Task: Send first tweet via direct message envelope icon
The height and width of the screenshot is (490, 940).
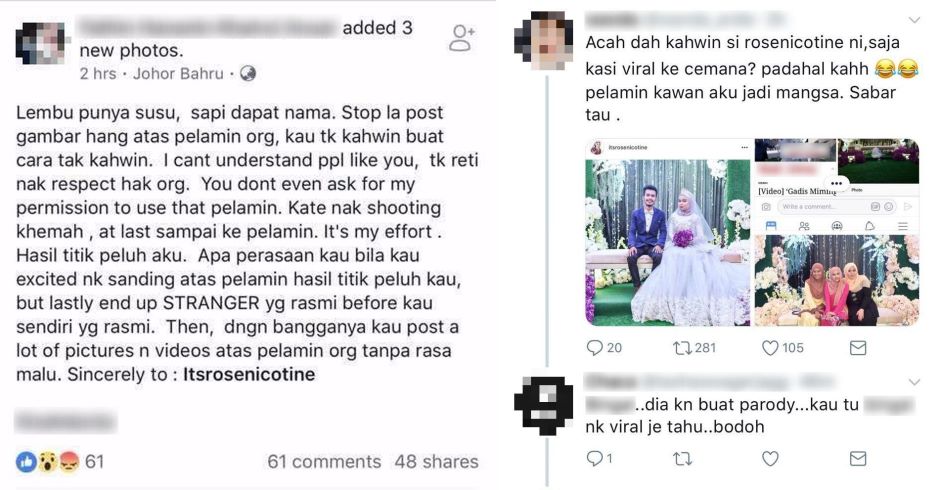Action: (858, 348)
